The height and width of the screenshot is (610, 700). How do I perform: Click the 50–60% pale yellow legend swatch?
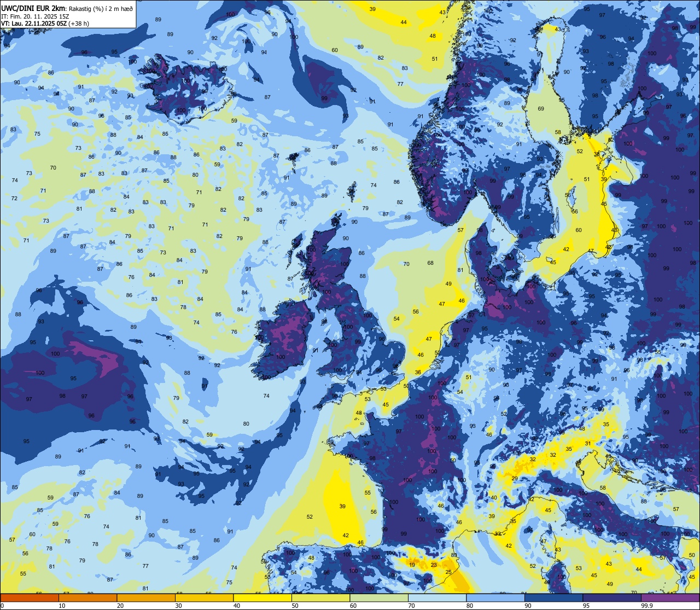coord(320,597)
